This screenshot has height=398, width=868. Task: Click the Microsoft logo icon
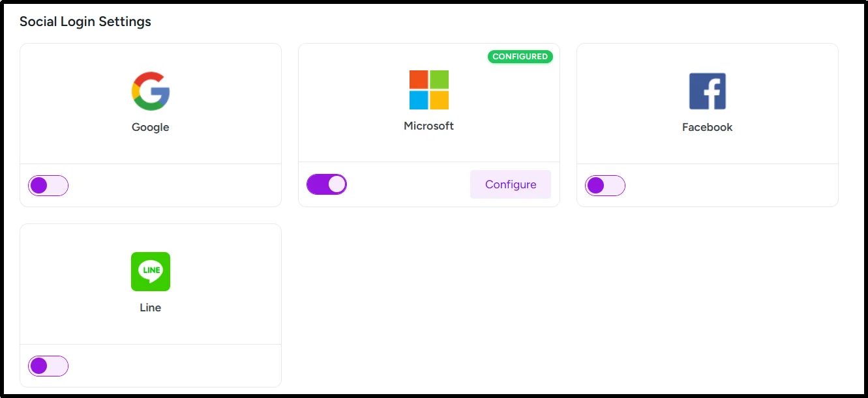[428, 89]
